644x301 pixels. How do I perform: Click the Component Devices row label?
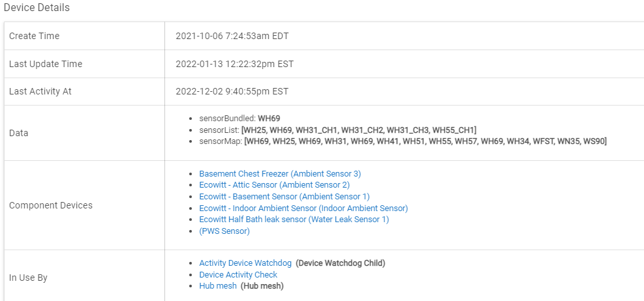point(51,205)
